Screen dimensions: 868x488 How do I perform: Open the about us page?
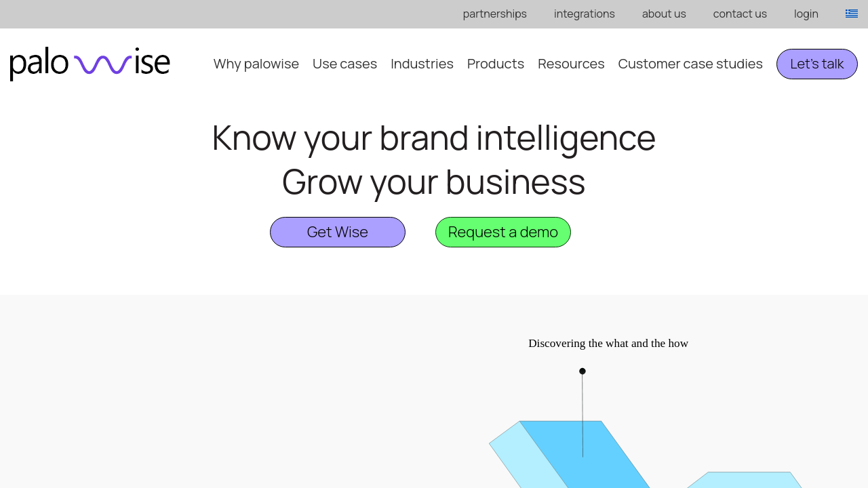tap(663, 14)
